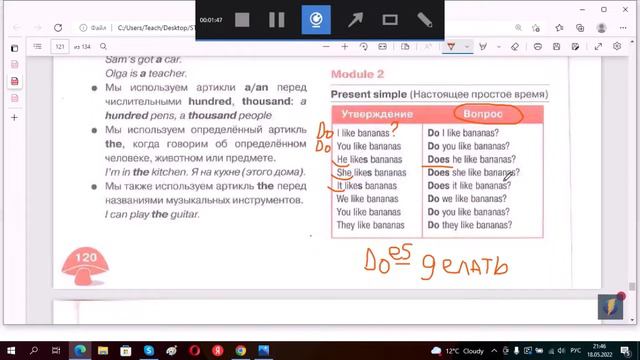Screen dimensions: 640x360
Task: Select the Highlight tool
Action: tap(483, 47)
